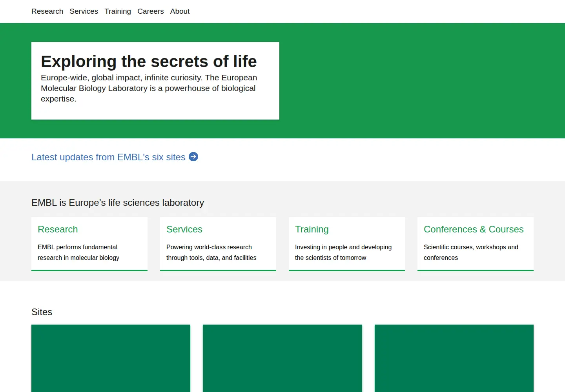Select the middle green Sites thumbnail

(x=282, y=358)
